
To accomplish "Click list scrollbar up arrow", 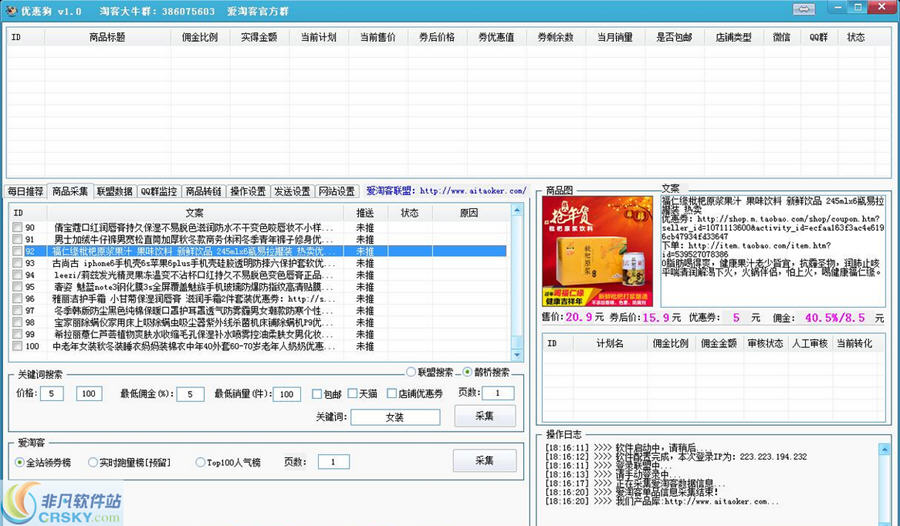I will pos(517,211).
